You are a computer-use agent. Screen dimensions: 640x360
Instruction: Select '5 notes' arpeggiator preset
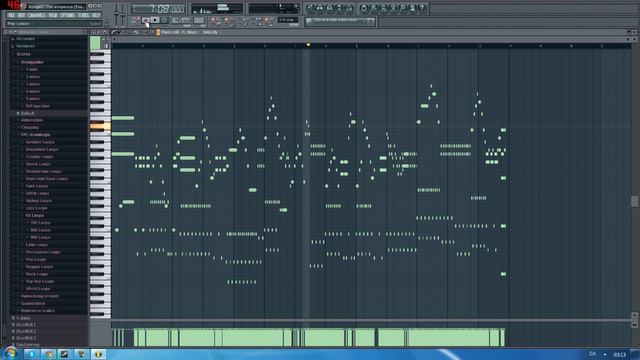tap(33, 99)
